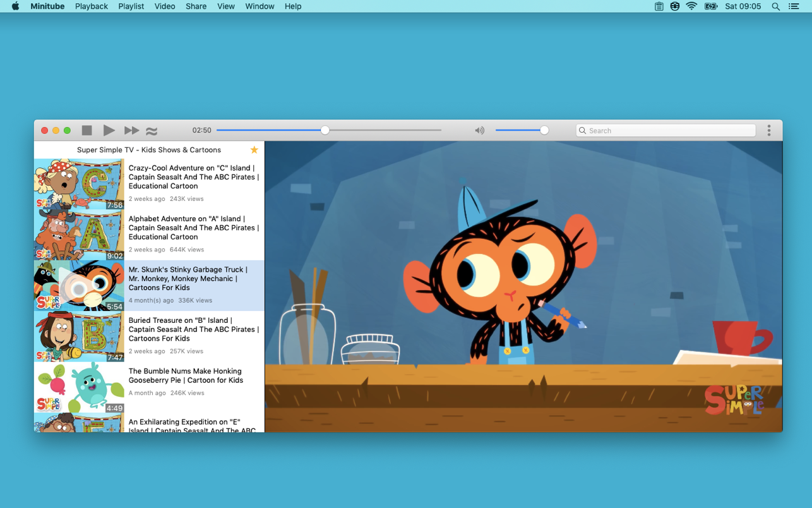Click the 9:02 duration badge
Viewport: 812px width, 508px height.
[x=115, y=256]
